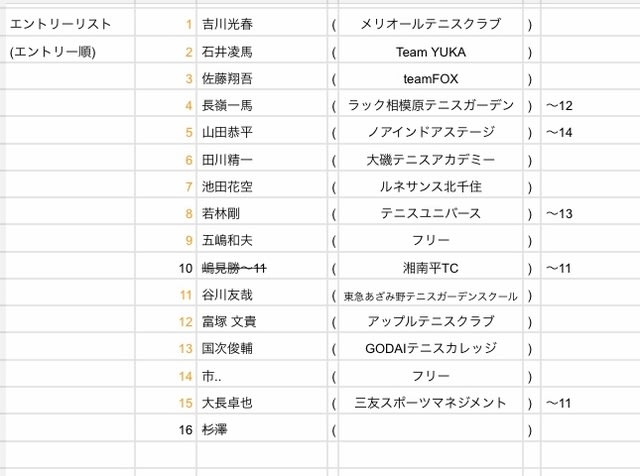
Task: Select the cell containing 吉川光春
Action: (262, 24)
